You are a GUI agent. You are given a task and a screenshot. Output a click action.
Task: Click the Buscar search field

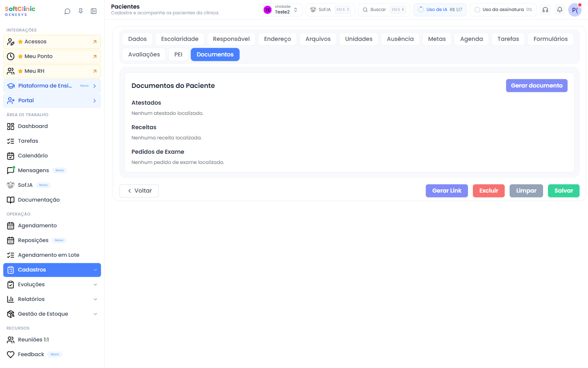384,10
